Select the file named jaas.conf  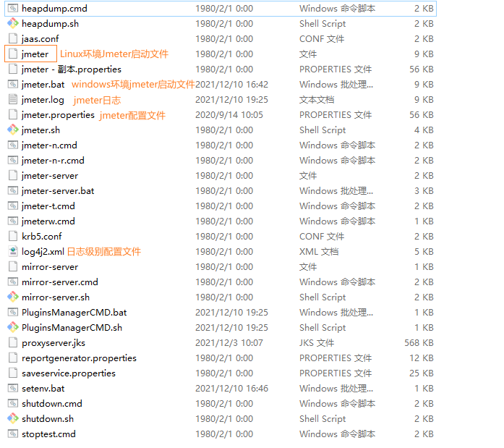(x=40, y=38)
